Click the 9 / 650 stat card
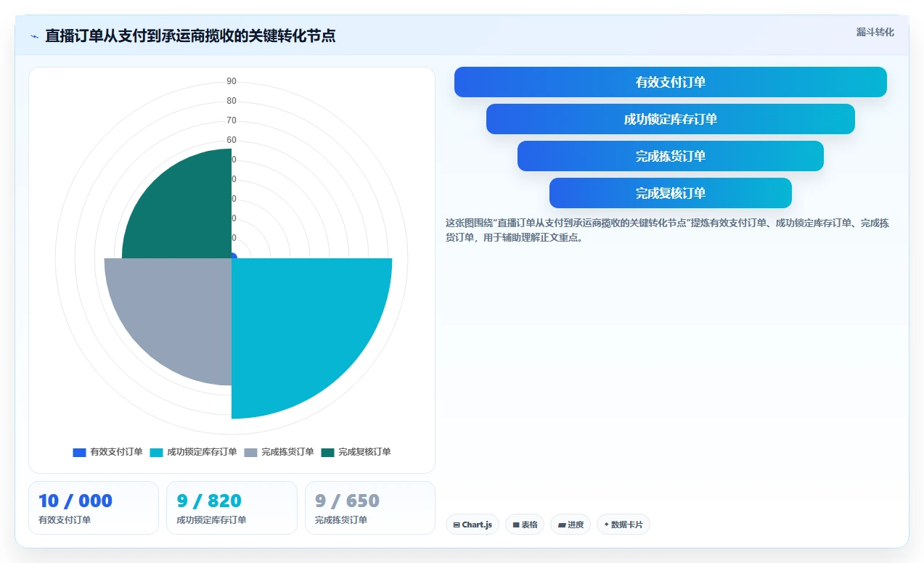Viewport: 924px width, 563px height. tap(370, 508)
